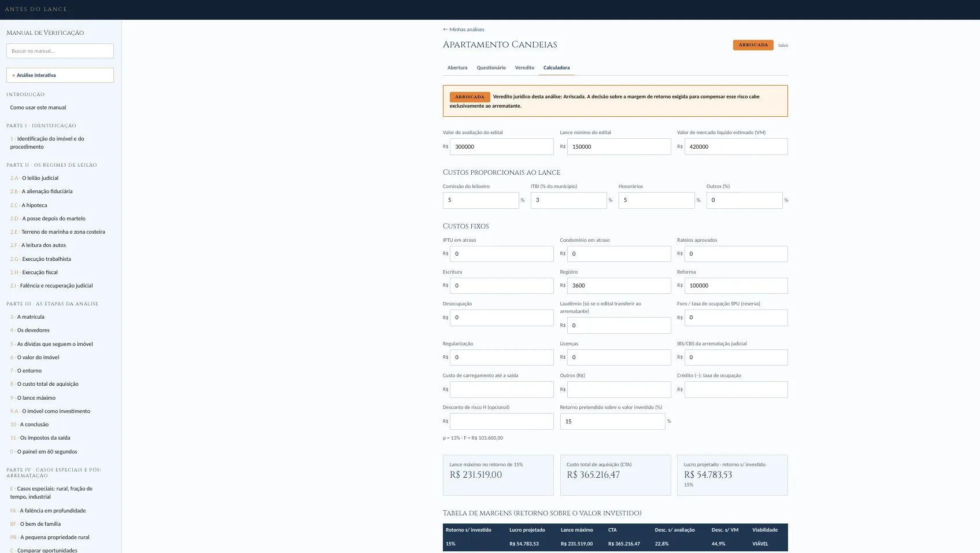
Task: Open section 3 A matrícula
Action: [27, 317]
